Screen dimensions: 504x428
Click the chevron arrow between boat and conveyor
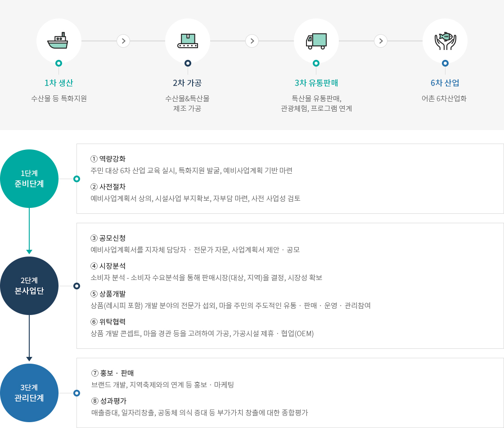[x=123, y=41]
